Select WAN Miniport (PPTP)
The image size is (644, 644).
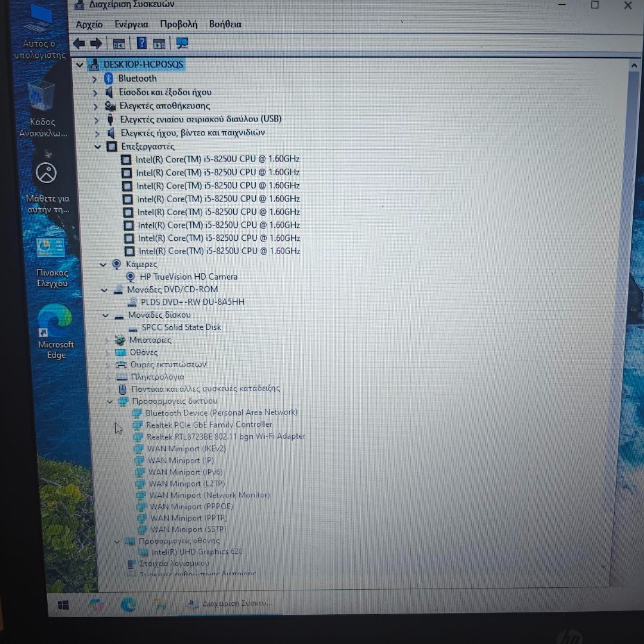click(x=188, y=518)
